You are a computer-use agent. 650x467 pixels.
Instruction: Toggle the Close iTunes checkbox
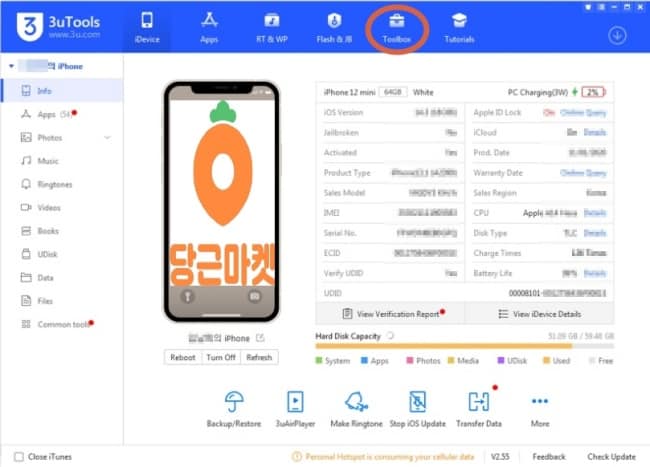(x=19, y=457)
